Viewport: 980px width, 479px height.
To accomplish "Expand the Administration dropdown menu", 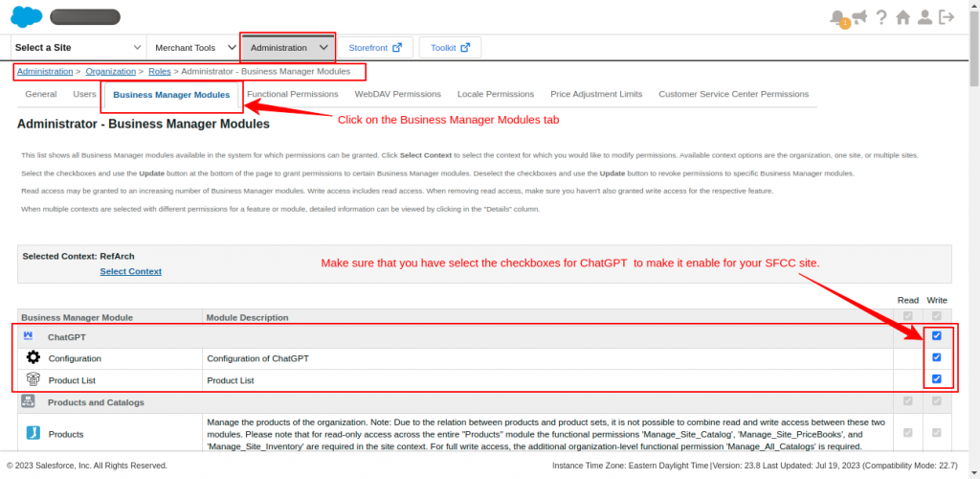I will (x=288, y=47).
